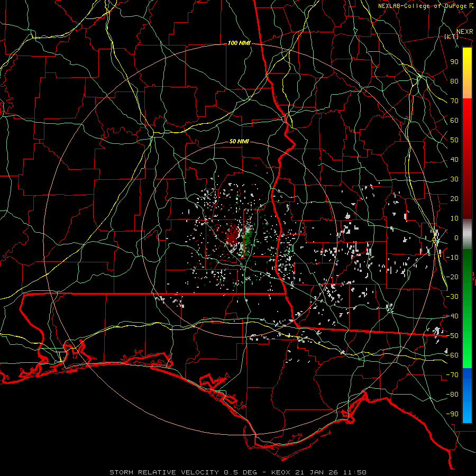Select the positive 50 knot scale label
The image size is (476, 476).
click(454, 140)
